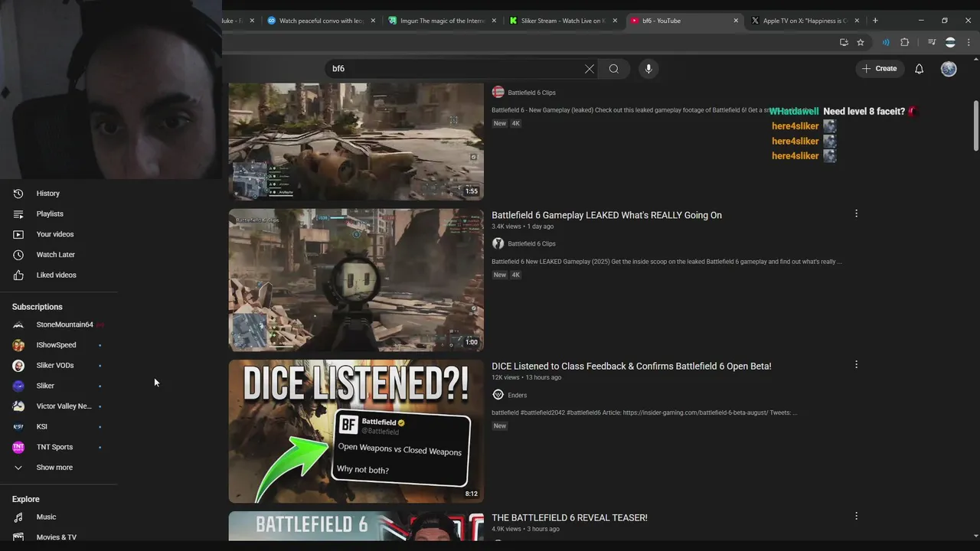Switch to the Apple TV on X tab
980x551 pixels.
tap(804, 21)
